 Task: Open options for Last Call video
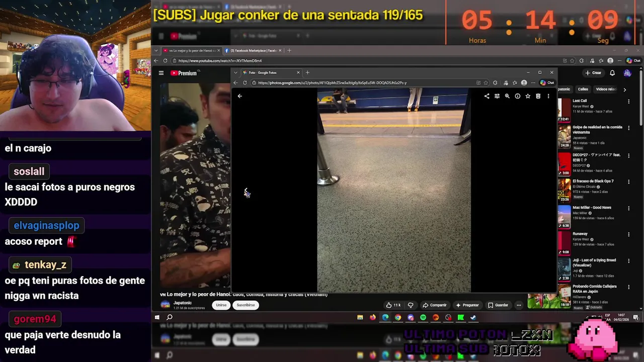coord(628,102)
